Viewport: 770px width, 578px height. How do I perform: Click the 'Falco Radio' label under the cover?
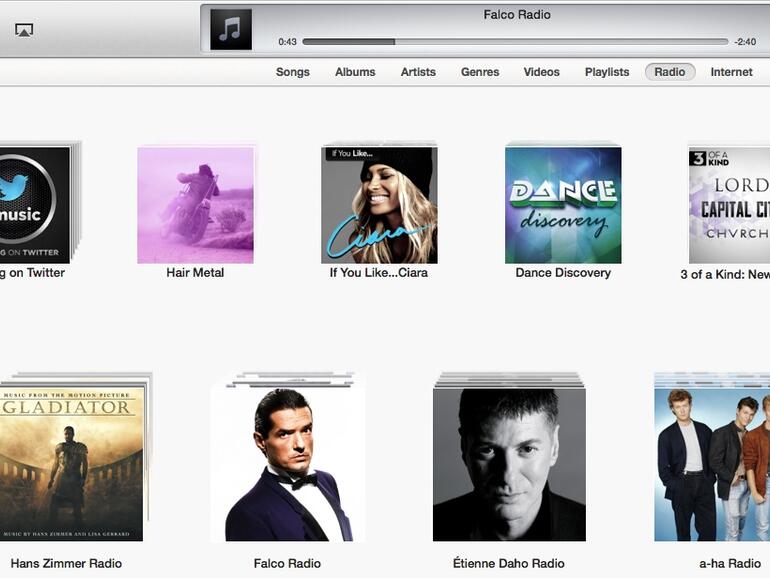tap(287, 563)
